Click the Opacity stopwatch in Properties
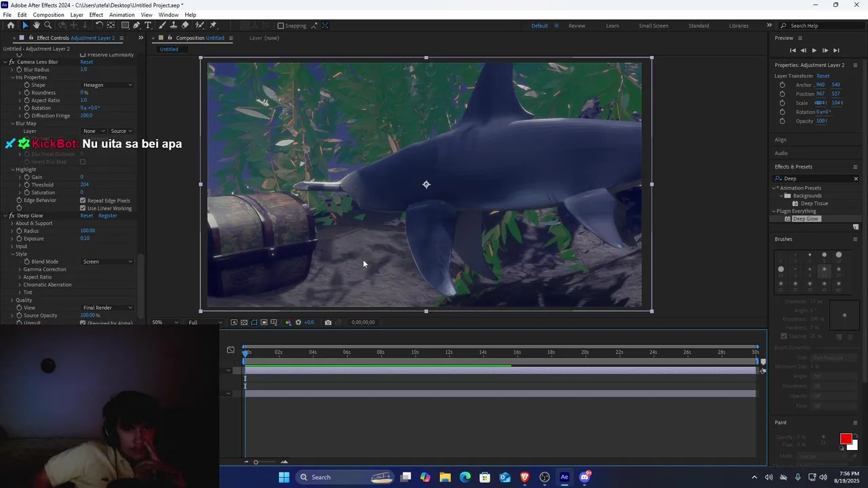This screenshot has width=868, height=488. click(x=782, y=121)
